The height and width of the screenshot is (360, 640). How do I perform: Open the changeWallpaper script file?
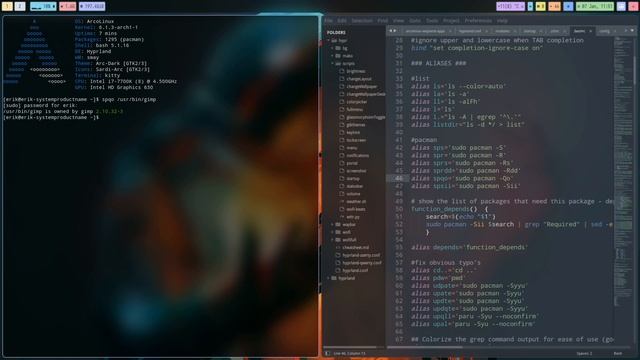pyautogui.click(x=362, y=87)
